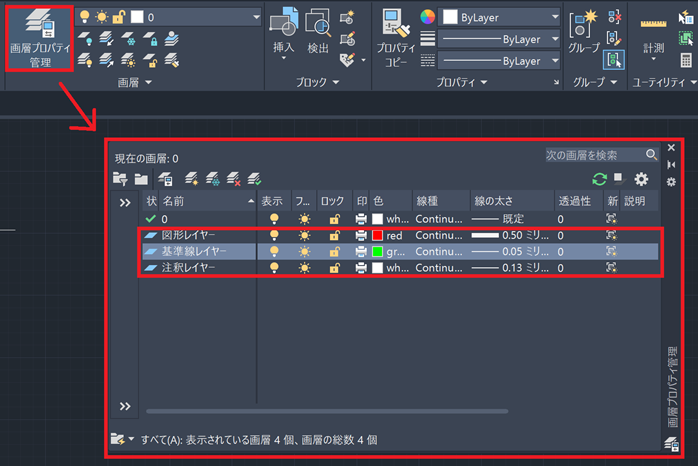Click the delete layer icon with red X
The height and width of the screenshot is (466, 698).
pyautogui.click(x=233, y=179)
